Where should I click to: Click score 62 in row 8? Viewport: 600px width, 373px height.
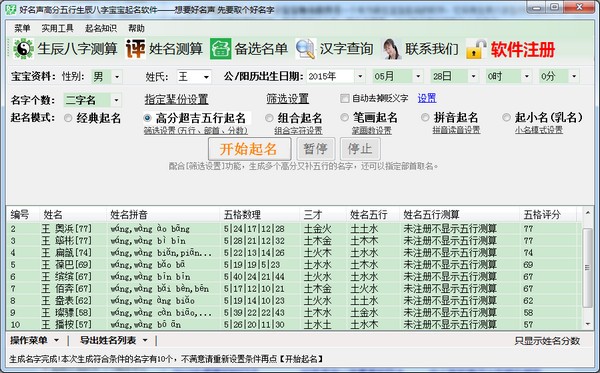(x=528, y=301)
